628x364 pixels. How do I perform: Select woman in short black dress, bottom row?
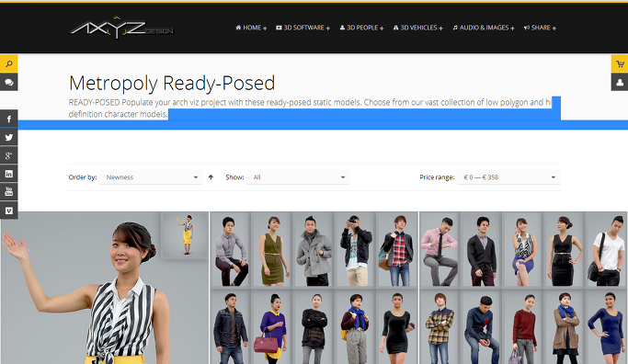pyautogui.click(x=397, y=326)
